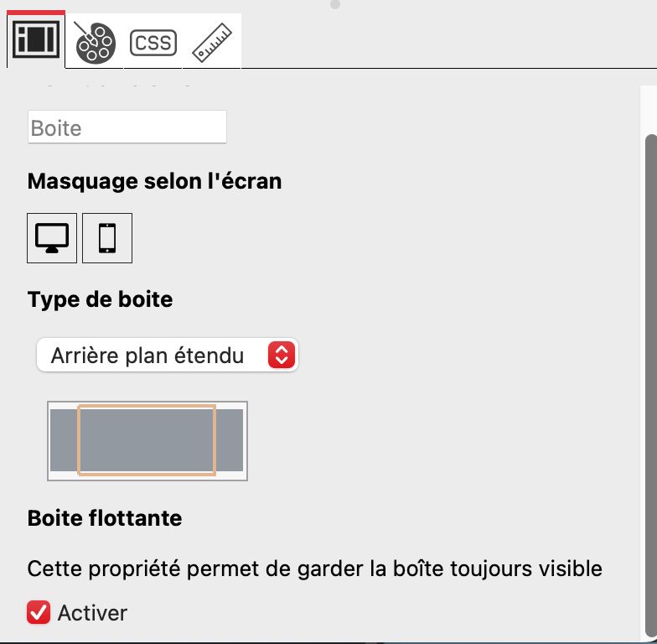657x644 pixels.
Task: Click the vertical scrollbar thumb
Action: [650, 377]
